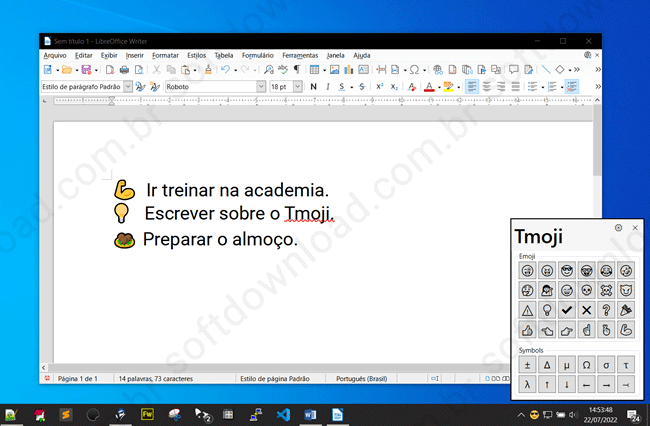Viewport: 650px width, 426px height.
Task: Open the Ferramentas menu
Action: (x=300, y=55)
